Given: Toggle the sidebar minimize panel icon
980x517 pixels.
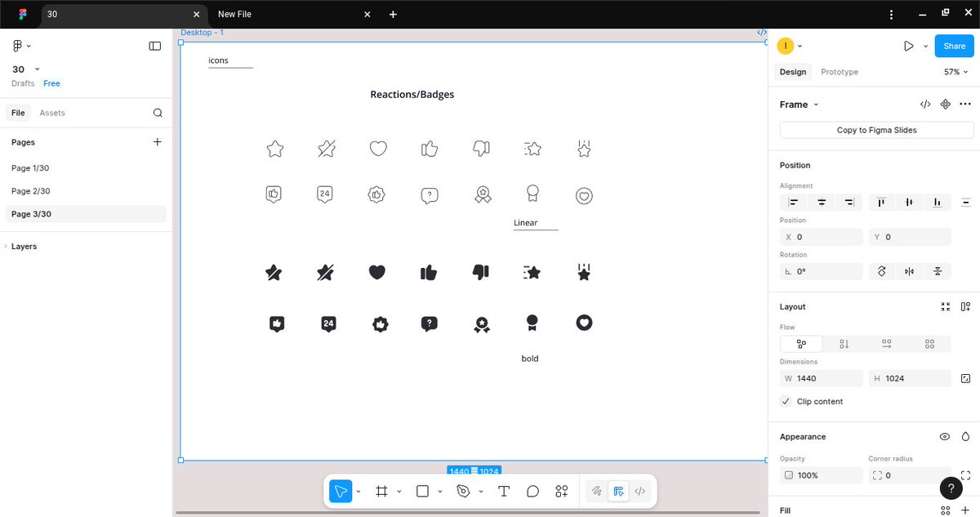Looking at the screenshot, I should pos(155,46).
